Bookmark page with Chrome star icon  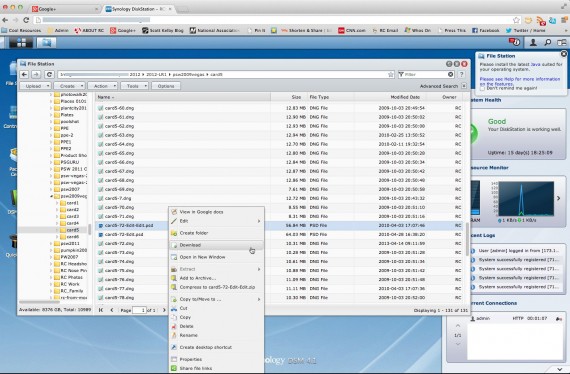pos(516,20)
